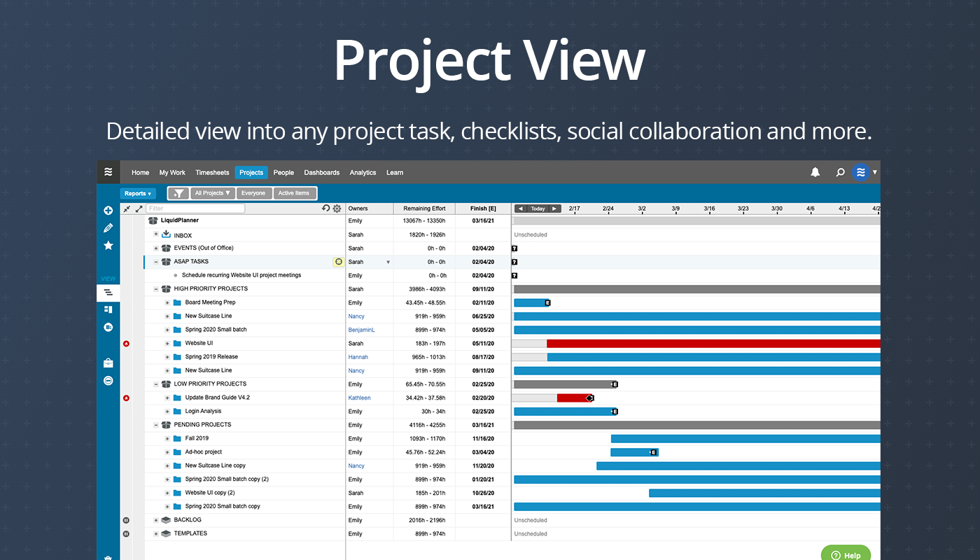Click the Remaining Effort column header
This screenshot has width=980, height=560.
424,209
